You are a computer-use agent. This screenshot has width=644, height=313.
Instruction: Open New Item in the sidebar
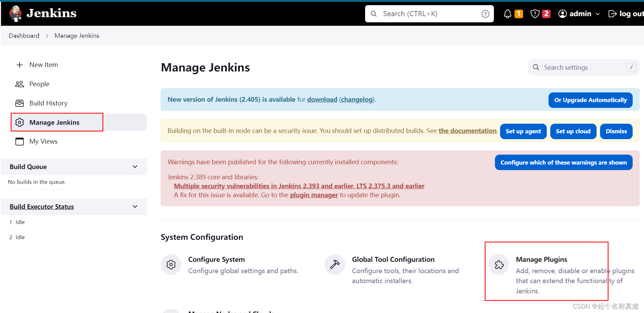[x=44, y=65]
